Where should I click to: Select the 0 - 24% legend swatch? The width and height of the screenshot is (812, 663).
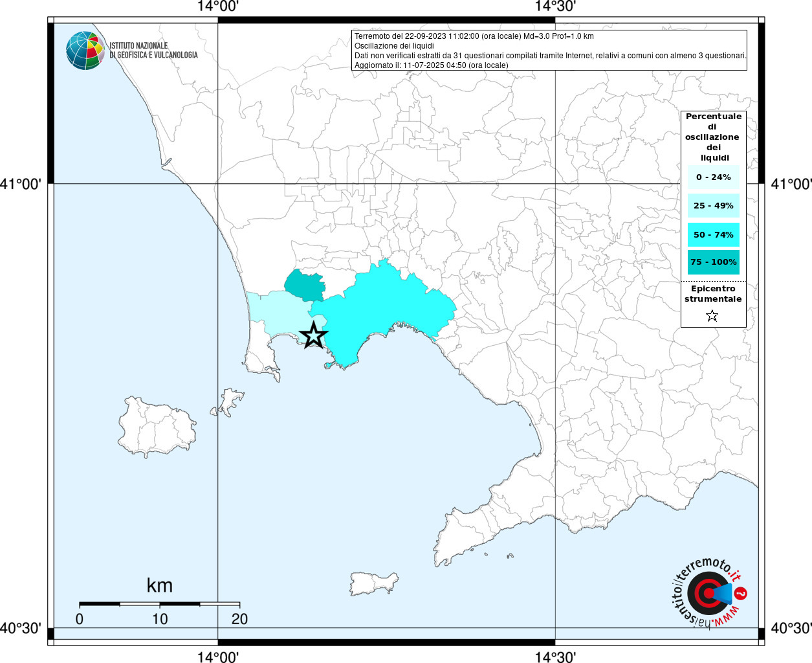tap(714, 177)
